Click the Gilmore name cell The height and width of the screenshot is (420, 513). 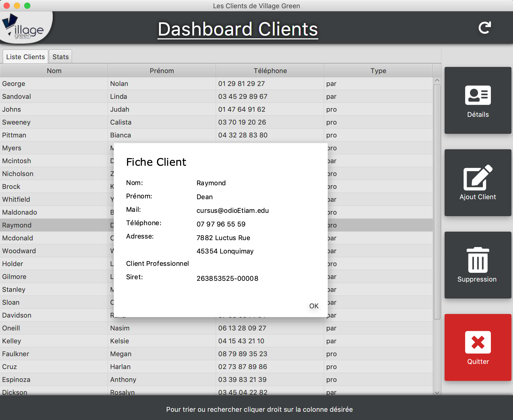click(x=54, y=277)
